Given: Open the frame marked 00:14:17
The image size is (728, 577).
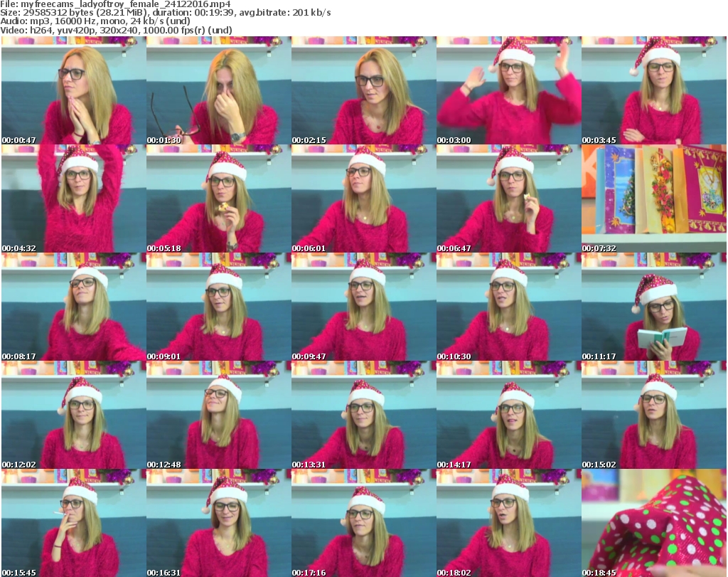Looking at the screenshot, I should pyautogui.click(x=509, y=415).
